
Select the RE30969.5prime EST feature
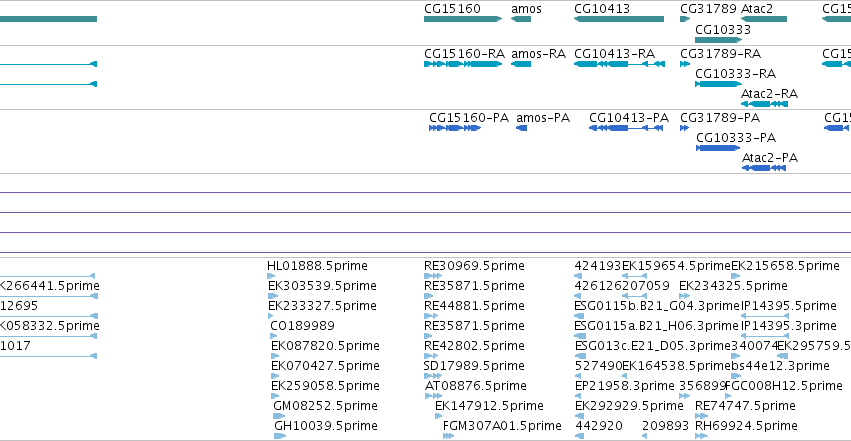(433, 276)
